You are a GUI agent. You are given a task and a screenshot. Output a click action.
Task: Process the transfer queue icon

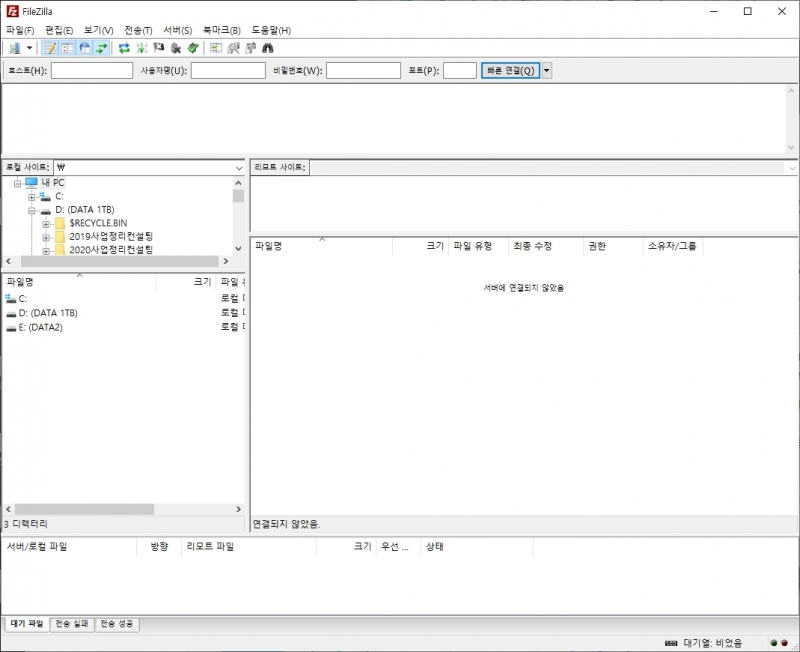pos(141,48)
